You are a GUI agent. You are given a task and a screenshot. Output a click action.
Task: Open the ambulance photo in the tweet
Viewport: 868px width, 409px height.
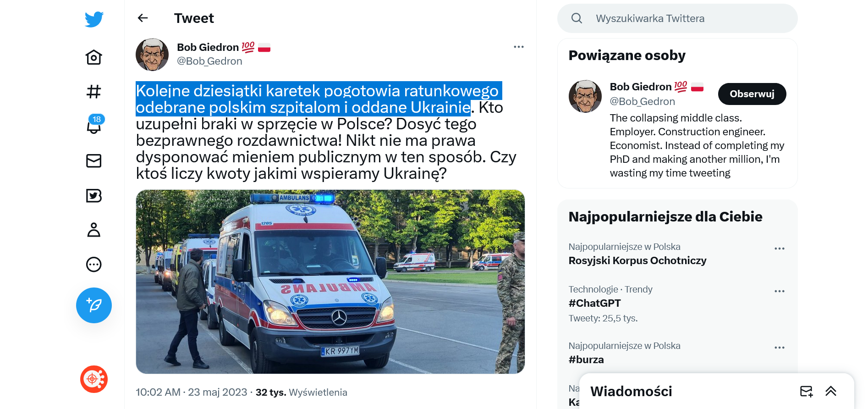pos(330,282)
